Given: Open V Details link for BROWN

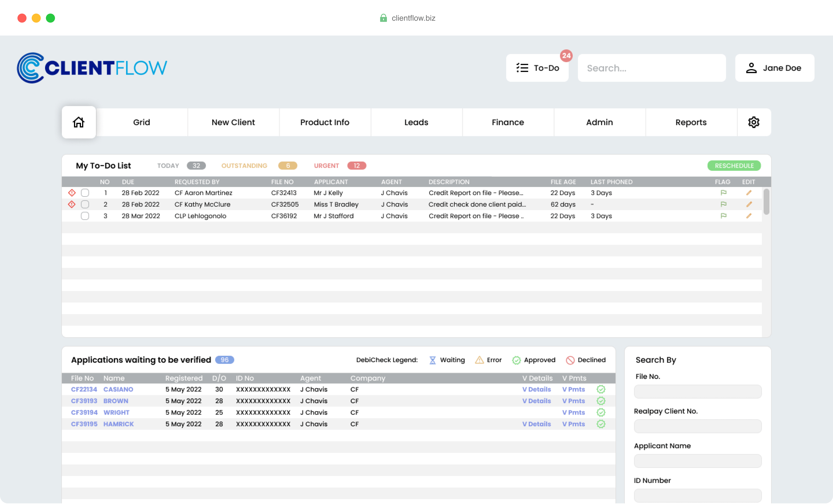Looking at the screenshot, I should click(536, 401).
